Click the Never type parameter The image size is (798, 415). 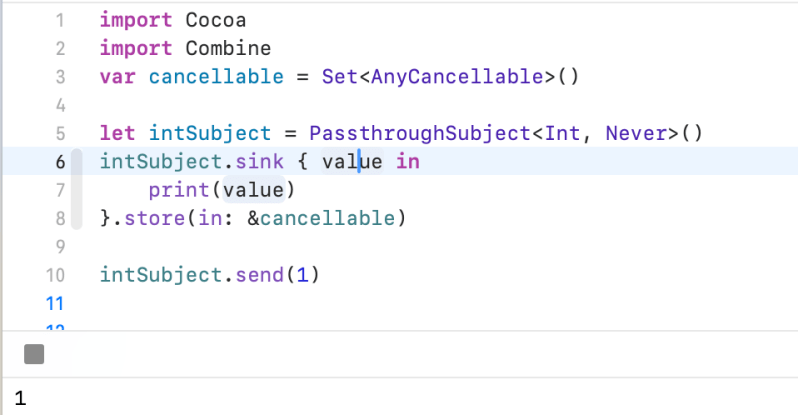(635, 133)
